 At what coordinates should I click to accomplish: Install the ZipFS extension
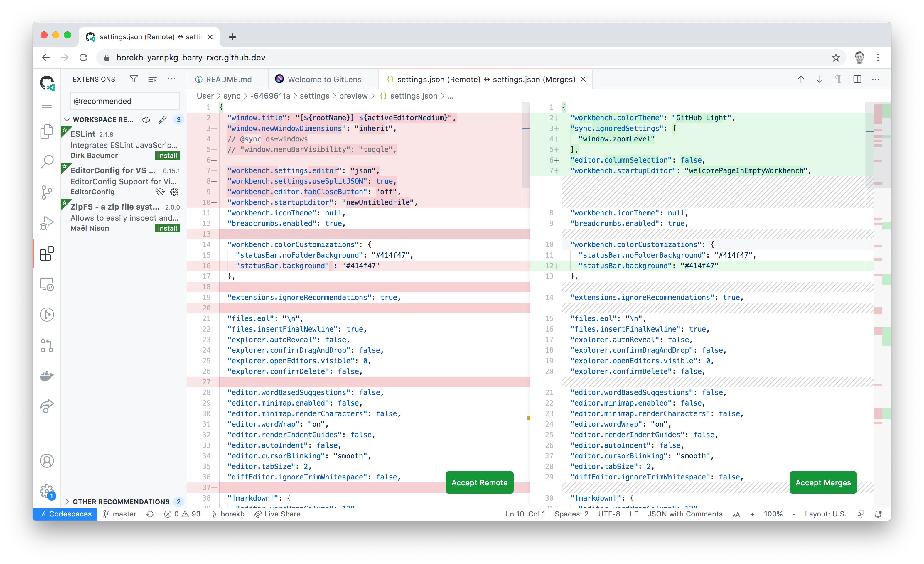point(167,228)
